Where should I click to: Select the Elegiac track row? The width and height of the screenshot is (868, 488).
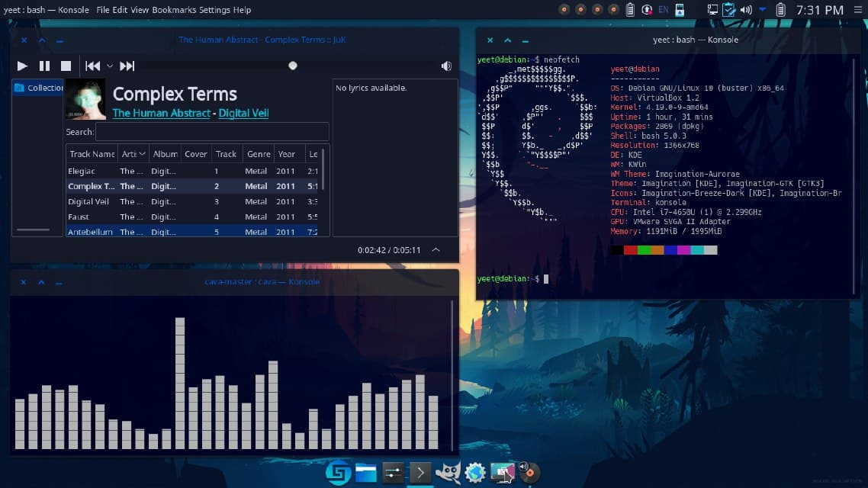193,171
